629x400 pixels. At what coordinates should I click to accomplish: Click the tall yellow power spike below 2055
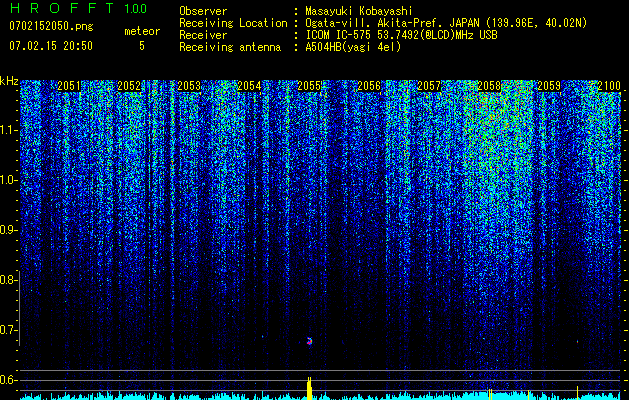tap(309, 388)
